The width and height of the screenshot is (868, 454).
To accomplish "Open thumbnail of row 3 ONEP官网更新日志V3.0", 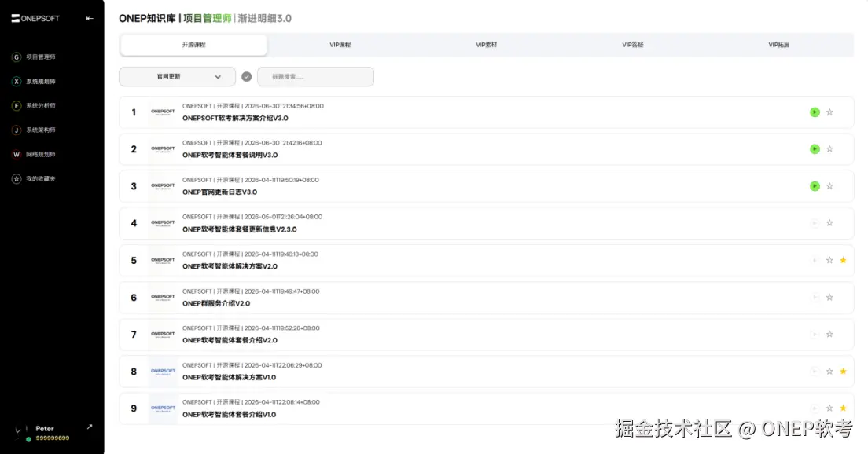I will pos(163,186).
